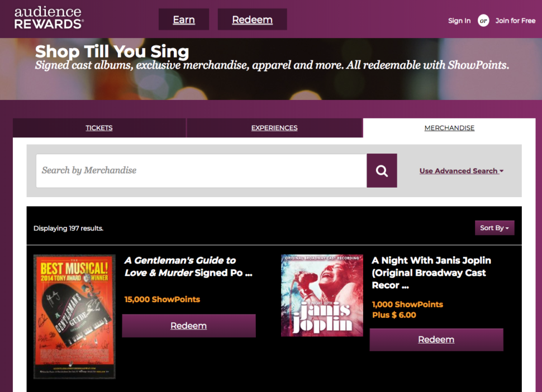Open the Earn menu
The height and width of the screenshot is (392, 542).
[184, 20]
